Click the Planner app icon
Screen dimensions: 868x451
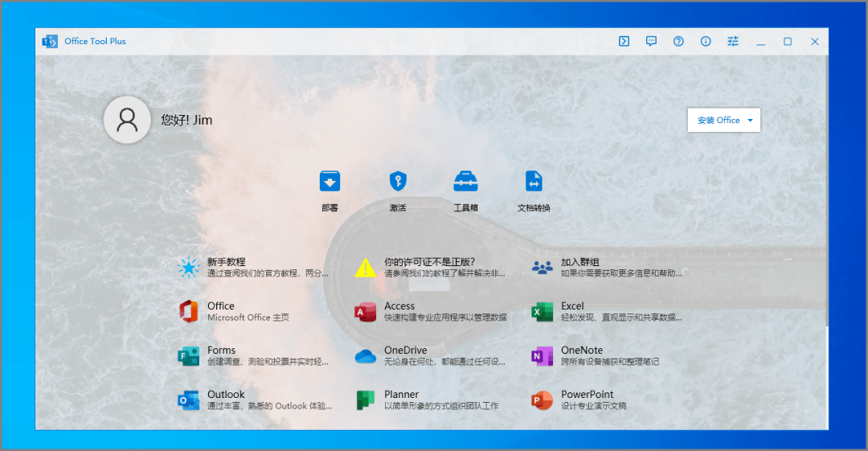(366, 400)
